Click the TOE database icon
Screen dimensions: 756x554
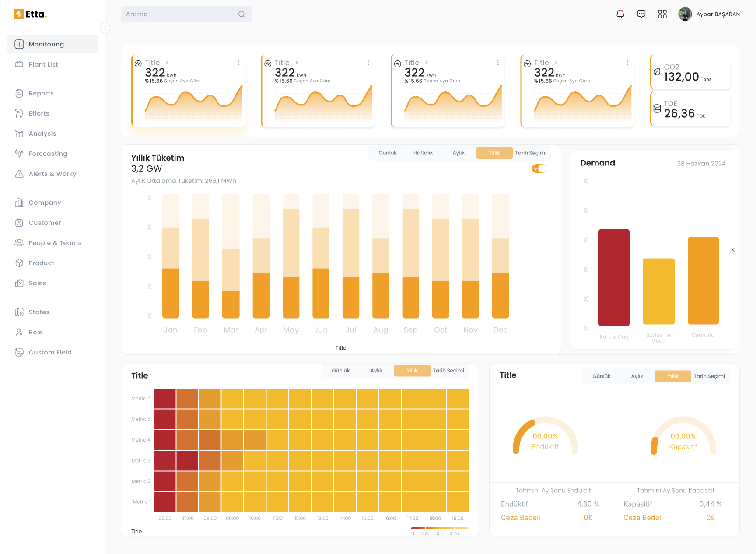tap(657, 109)
